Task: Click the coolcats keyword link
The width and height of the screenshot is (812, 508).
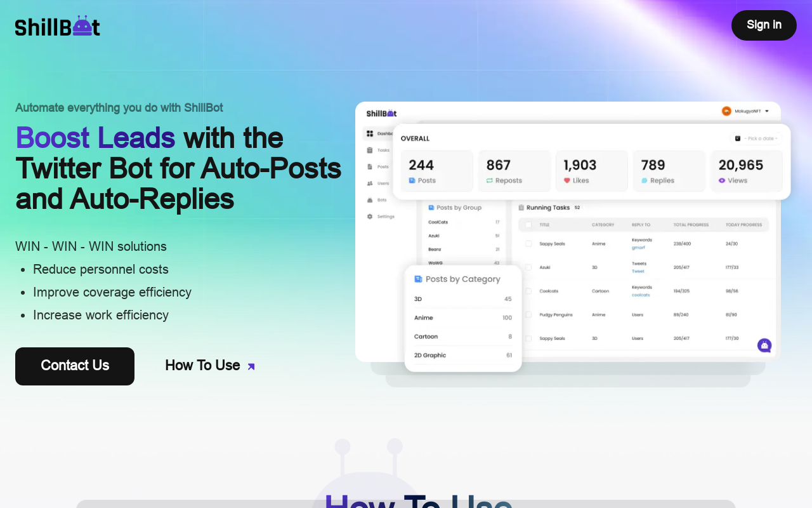Action: 641,295
